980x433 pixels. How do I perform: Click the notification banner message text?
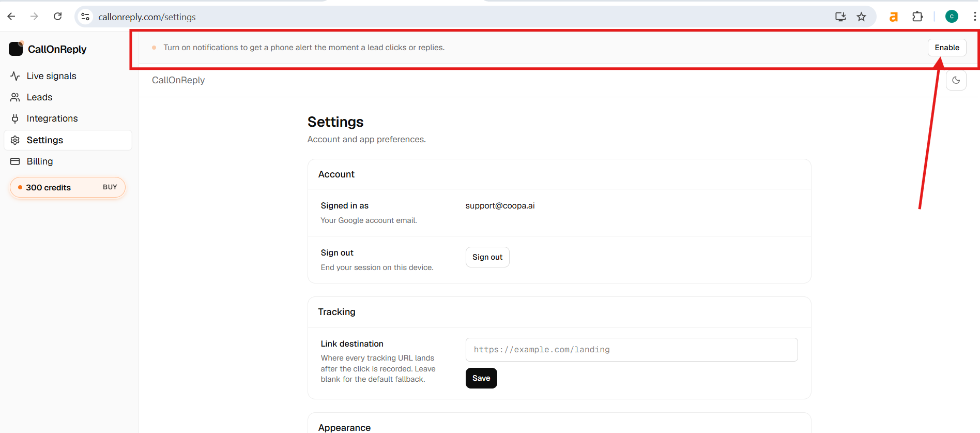tap(304, 48)
